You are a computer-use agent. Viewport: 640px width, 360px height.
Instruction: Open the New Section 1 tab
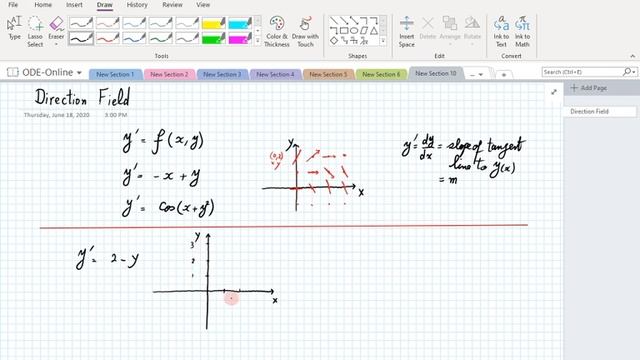(115, 74)
